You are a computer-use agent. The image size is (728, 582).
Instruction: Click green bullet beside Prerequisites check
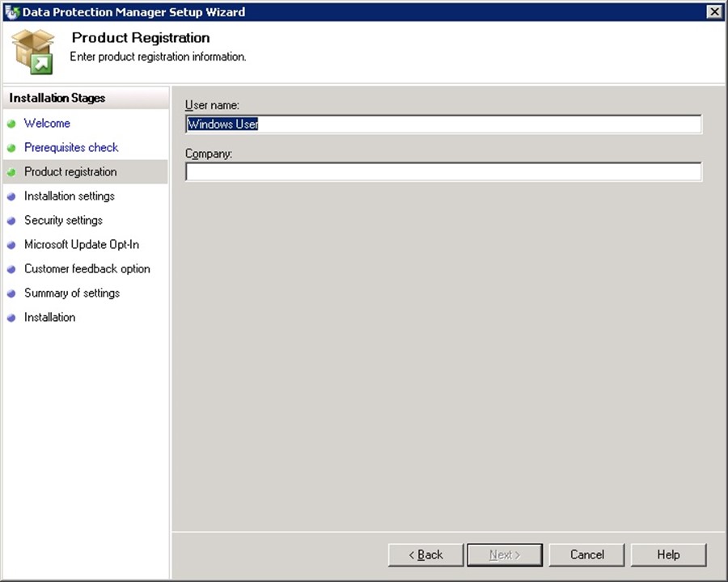pos(11,148)
